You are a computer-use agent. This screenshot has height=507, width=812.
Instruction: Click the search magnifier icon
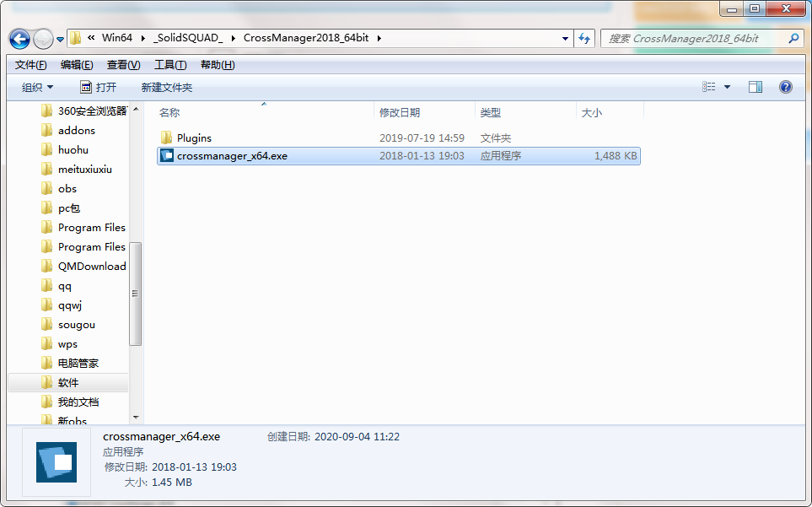click(x=793, y=38)
